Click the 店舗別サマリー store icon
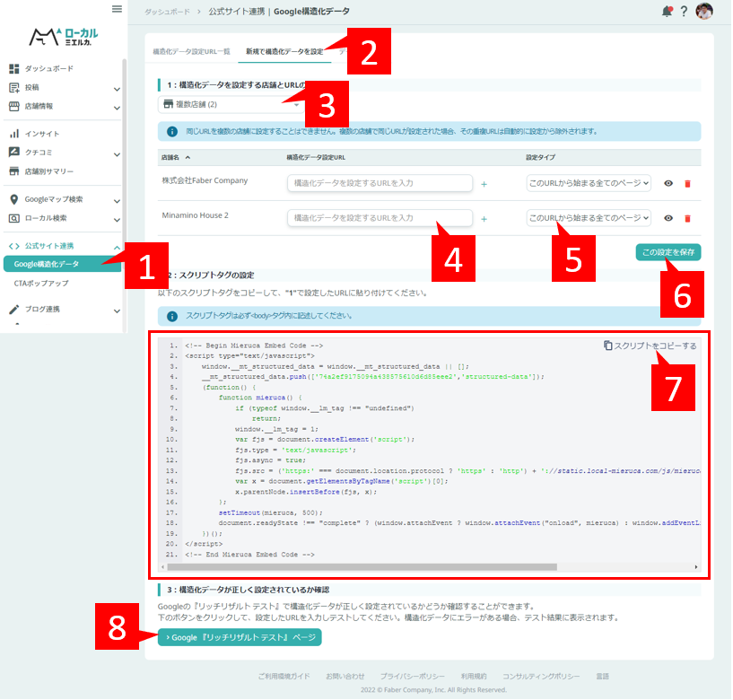This screenshot has width=733, height=700. coord(14,171)
